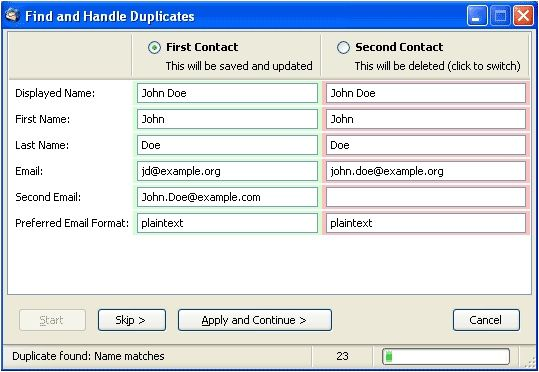
Task: Cancel the duplicate handling dialog
Action: (486, 320)
